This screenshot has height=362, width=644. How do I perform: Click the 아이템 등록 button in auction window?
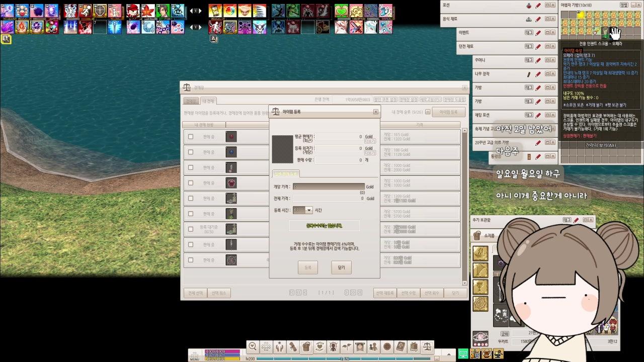(449, 112)
